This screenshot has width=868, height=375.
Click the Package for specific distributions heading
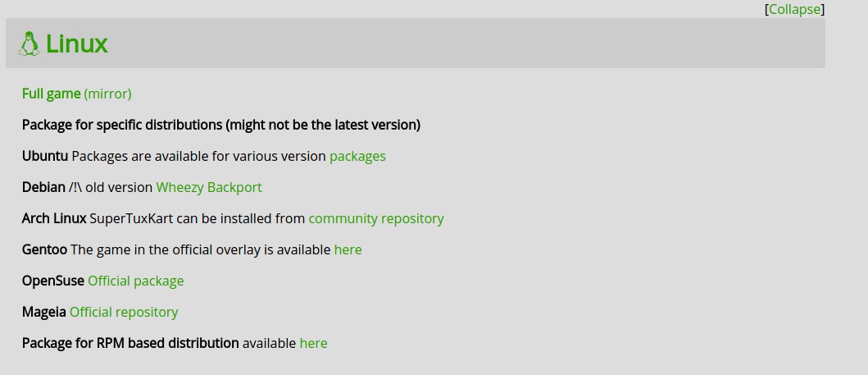pyautogui.click(x=220, y=126)
